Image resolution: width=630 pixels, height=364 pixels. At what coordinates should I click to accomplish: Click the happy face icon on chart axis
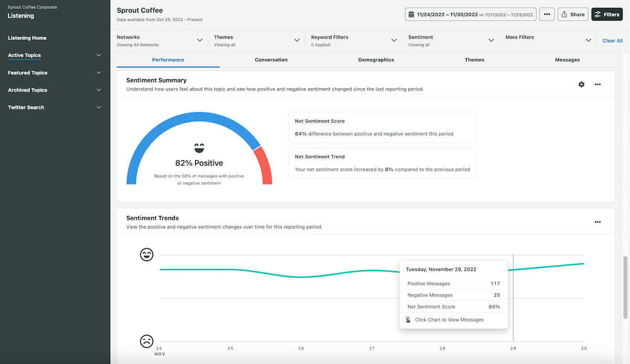146,255
